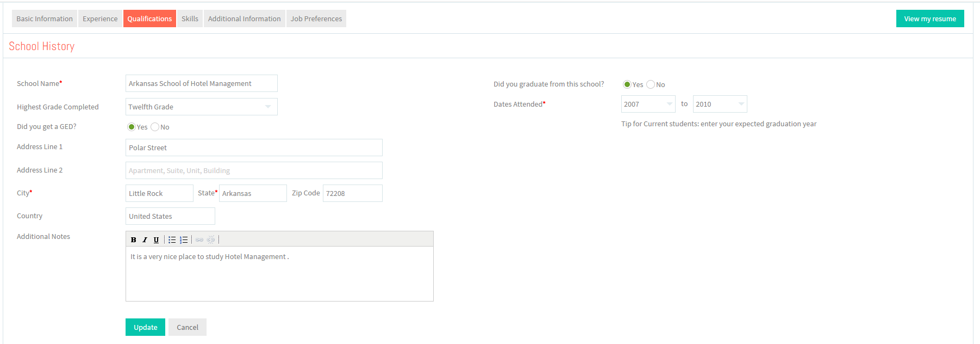Click Address Line 2 field

tap(254, 170)
